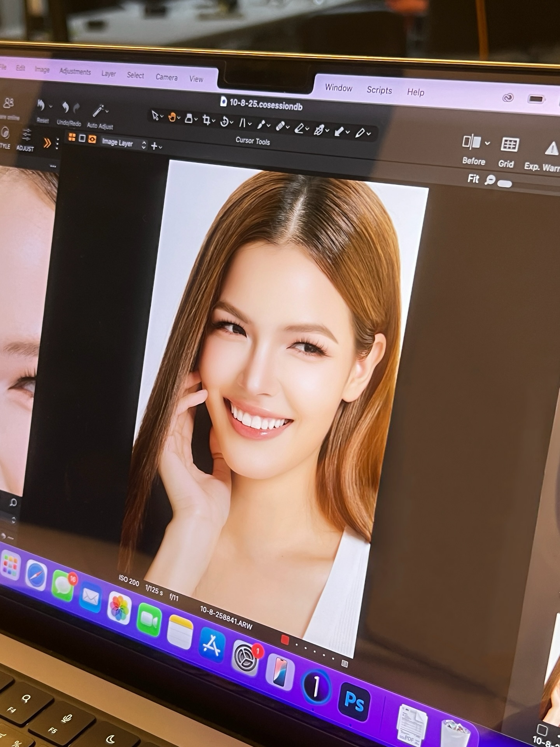
Task: Activate the Pan hand cursor tool
Action: pyautogui.click(x=171, y=117)
